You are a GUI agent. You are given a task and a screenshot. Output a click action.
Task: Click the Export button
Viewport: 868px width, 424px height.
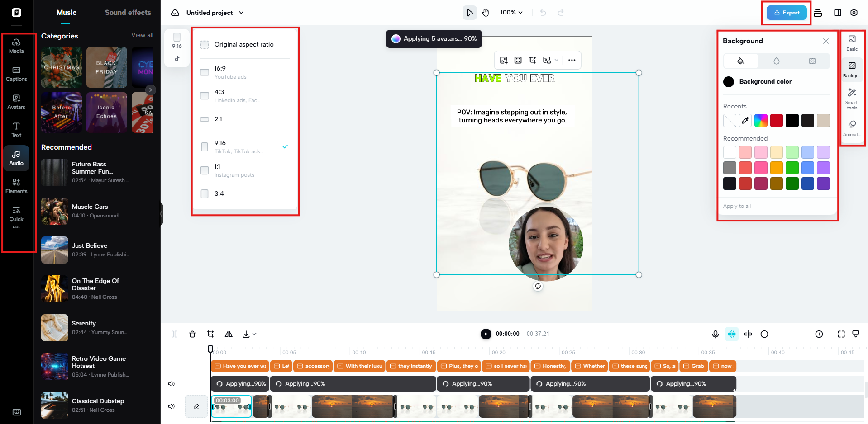point(787,12)
